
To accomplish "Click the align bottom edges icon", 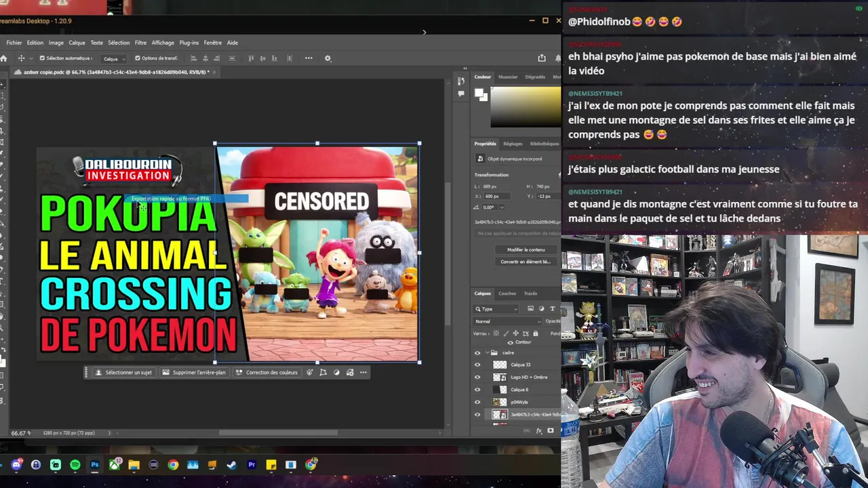I will (276, 58).
